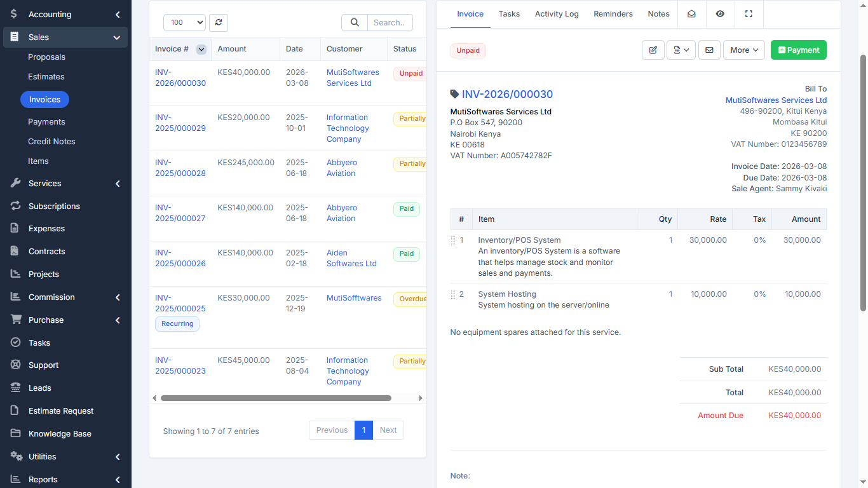The height and width of the screenshot is (488, 868).
Task: Switch to the Reminders tab
Action: pyautogui.click(x=613, y=13)
